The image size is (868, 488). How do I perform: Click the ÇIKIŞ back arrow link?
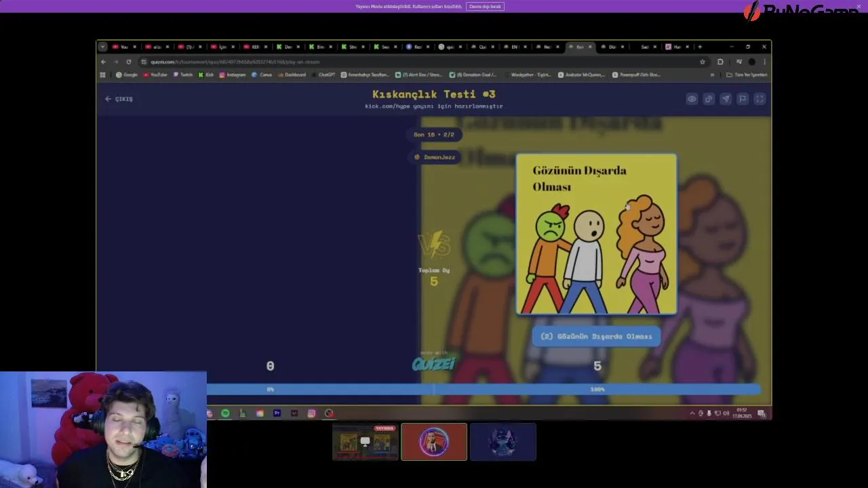click(119, 99)
